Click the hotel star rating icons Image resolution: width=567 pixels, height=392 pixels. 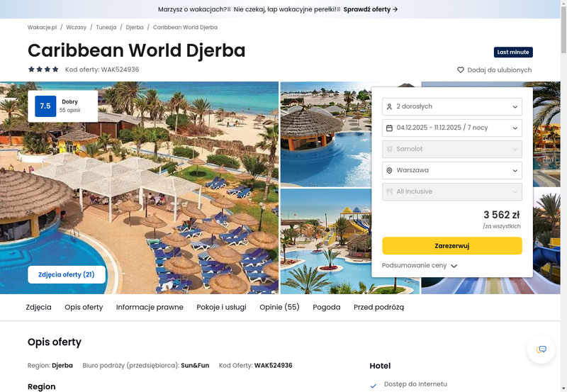pos(43,69)
